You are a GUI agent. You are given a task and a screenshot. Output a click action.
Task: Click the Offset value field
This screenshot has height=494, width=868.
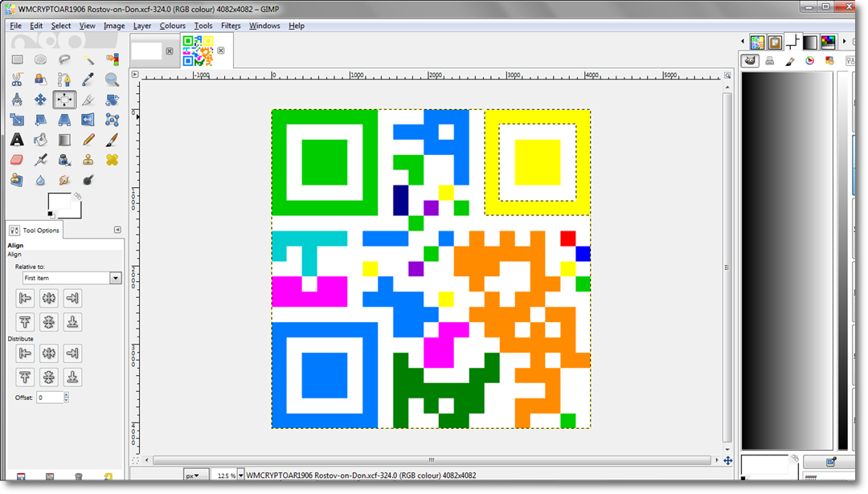50,397
